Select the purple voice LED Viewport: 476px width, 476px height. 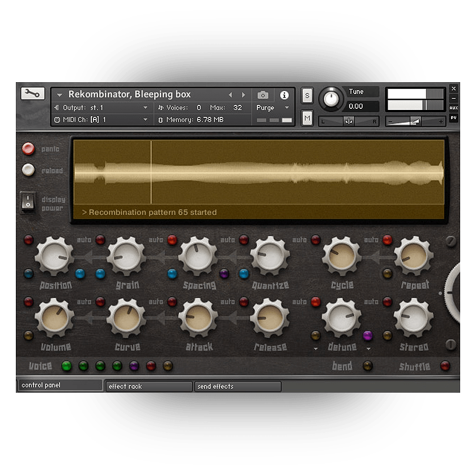(x=134, y=366)
